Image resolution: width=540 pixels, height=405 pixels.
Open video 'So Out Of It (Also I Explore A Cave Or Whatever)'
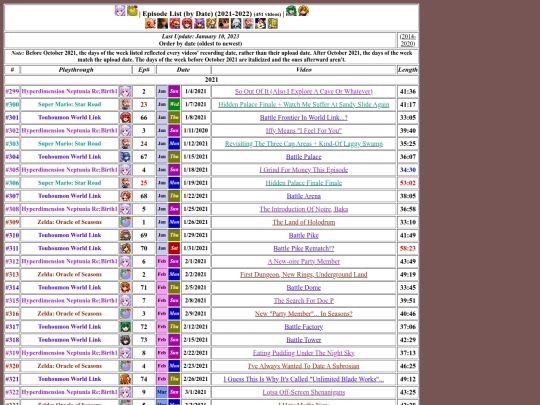click(x=304, y=91)
